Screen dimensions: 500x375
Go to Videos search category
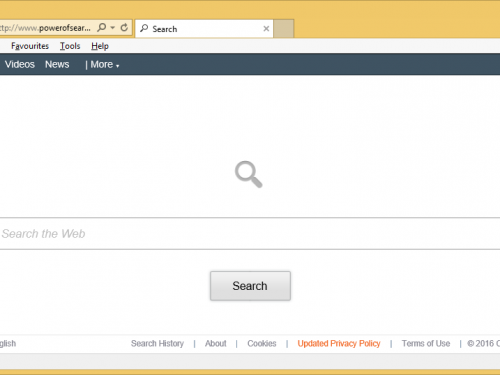20,64
